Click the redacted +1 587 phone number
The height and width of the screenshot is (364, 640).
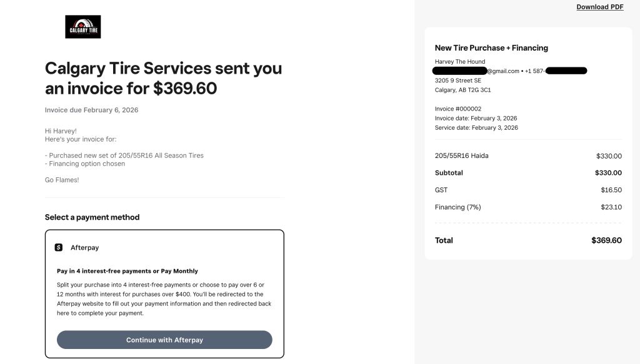coord(556,71)
